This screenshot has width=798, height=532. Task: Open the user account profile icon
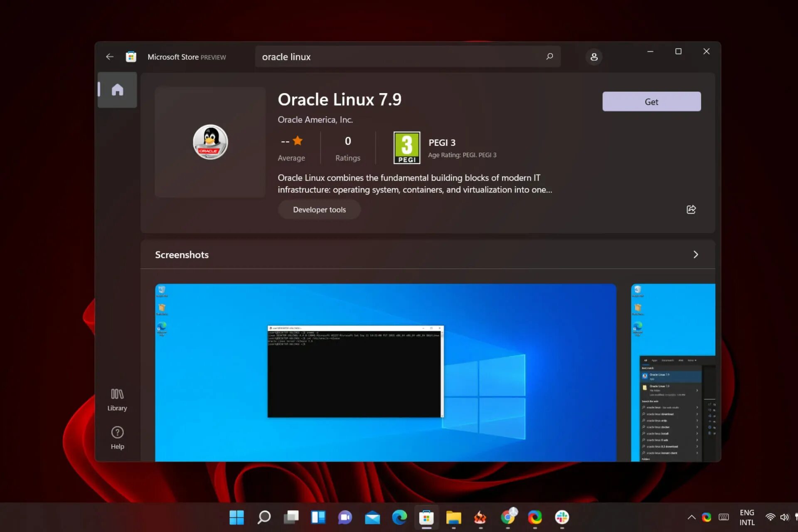(x=594, y=57)
